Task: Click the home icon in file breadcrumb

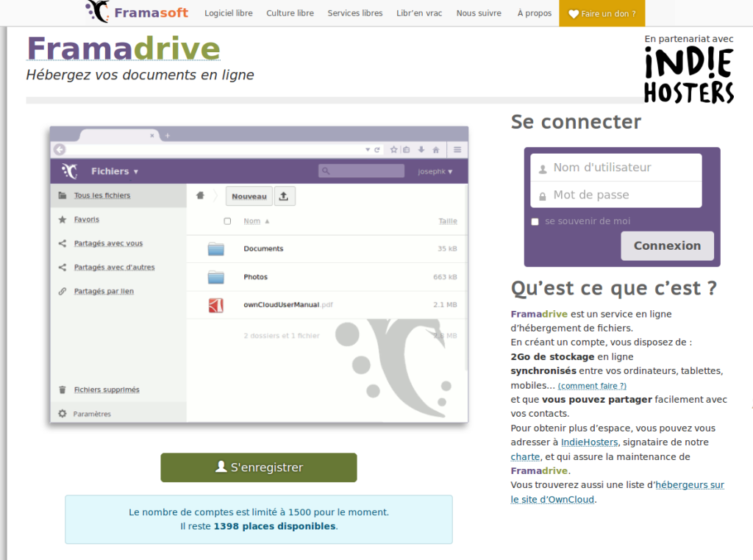Action: 200,195
